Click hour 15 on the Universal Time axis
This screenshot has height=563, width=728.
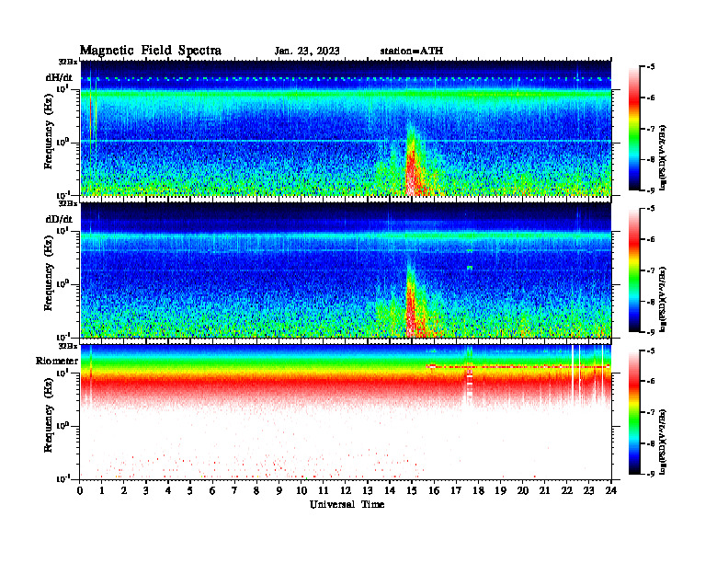click(x=412, y=490)
